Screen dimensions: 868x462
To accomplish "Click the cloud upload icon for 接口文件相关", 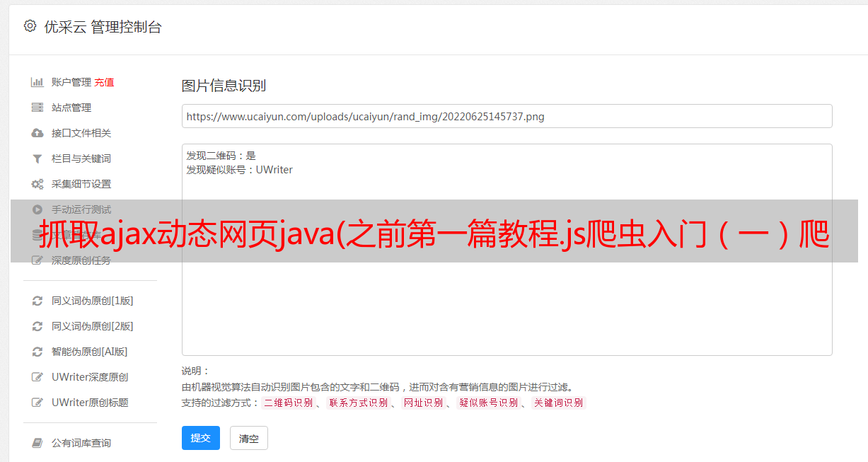I will coord(37,133).
